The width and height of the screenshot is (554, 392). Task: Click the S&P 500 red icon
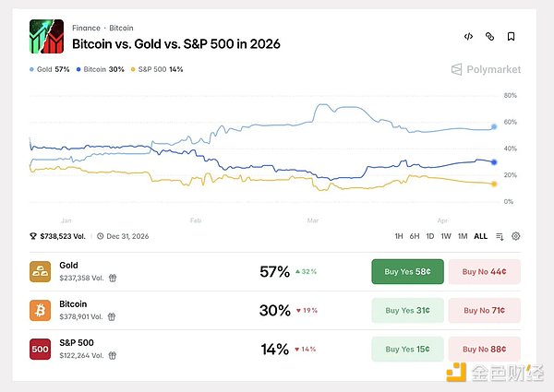(x=41, y=349)
